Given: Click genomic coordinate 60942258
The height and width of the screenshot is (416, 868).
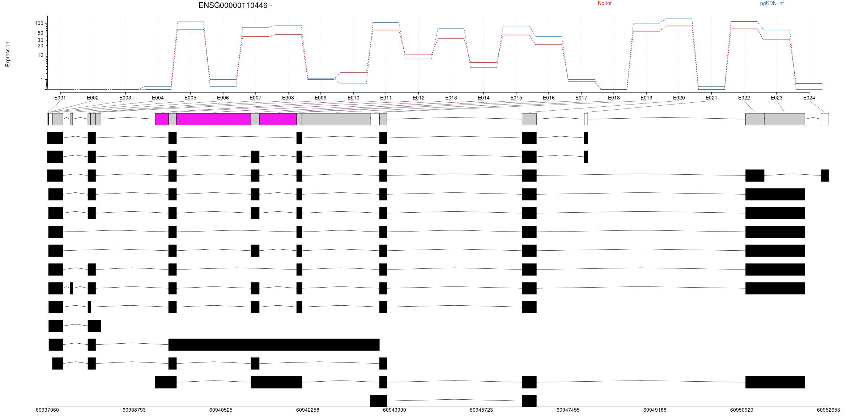Looking at the screenshot, I should pos(308,410).
